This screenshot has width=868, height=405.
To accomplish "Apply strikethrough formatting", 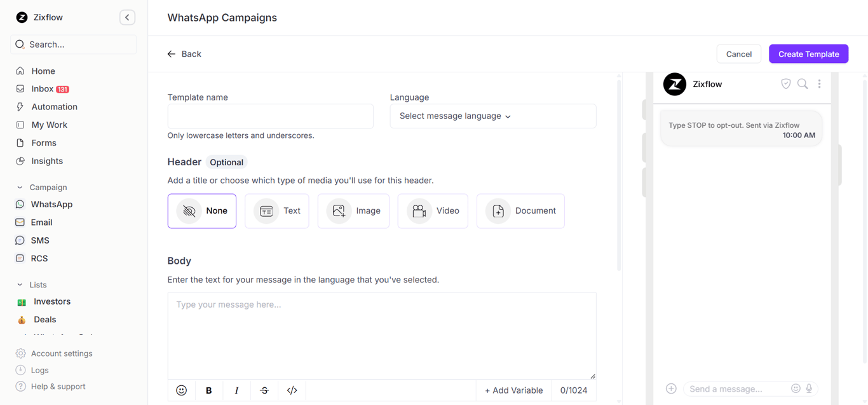I will pyautogui.click(x=264, y=390).
